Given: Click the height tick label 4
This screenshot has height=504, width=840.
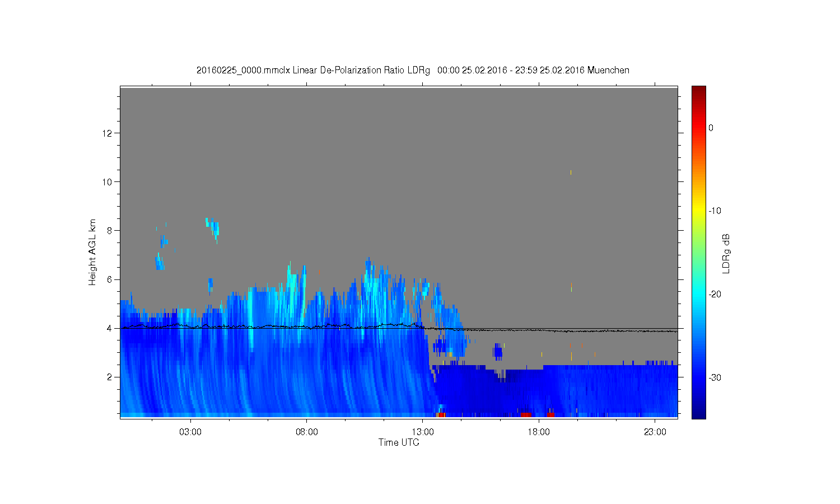Looking at the screenshot, I should [x=109, y=328].
